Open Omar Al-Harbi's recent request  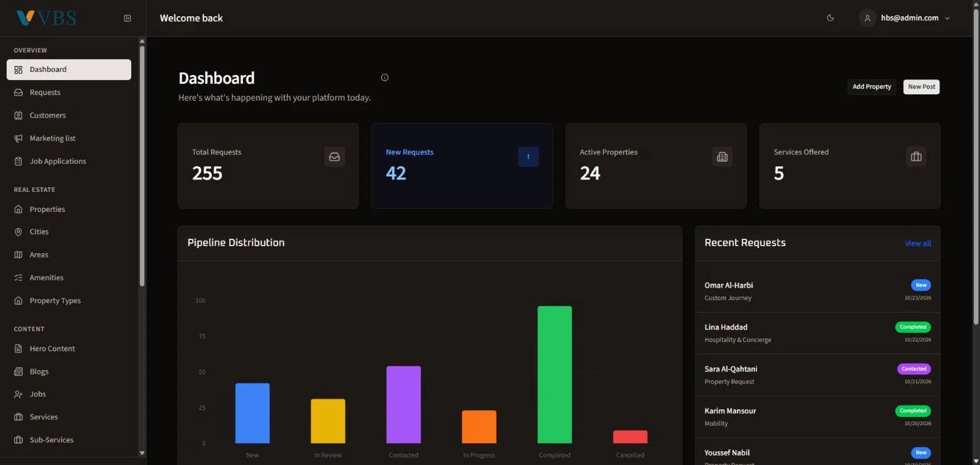[x=817, y=291]
